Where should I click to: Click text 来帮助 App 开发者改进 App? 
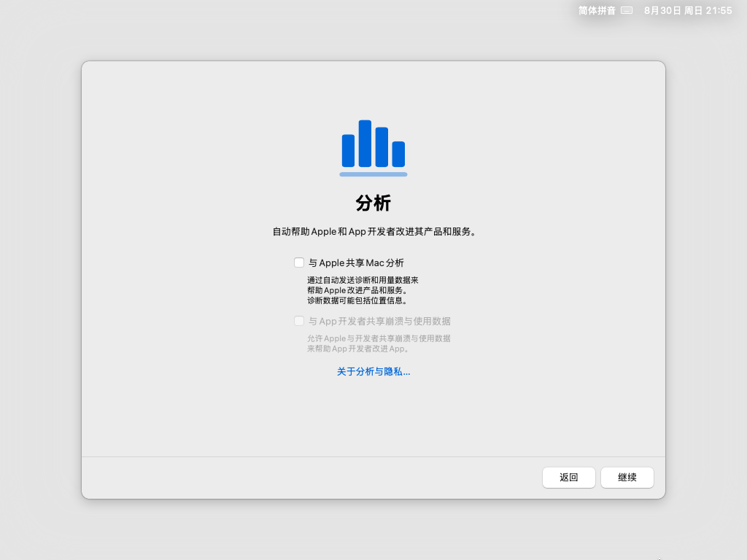point(357,349)
